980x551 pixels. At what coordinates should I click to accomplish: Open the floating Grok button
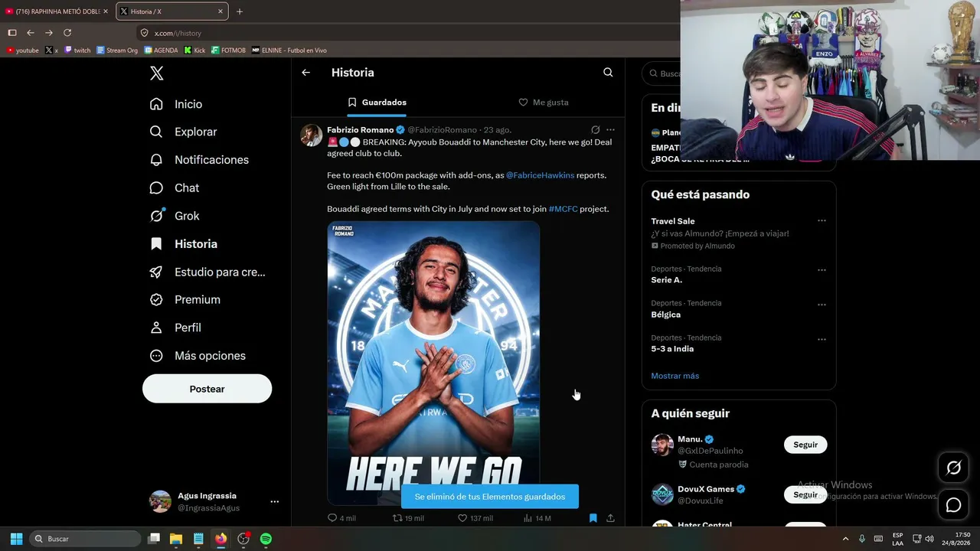tap(953, 468)
